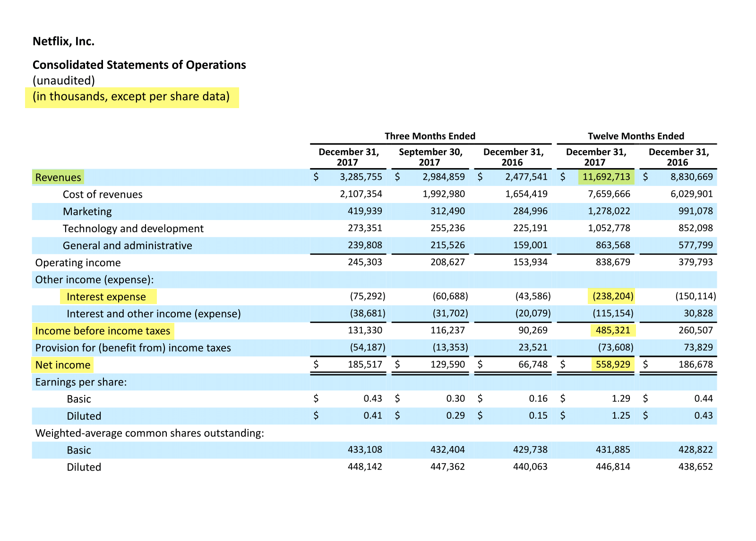
Task: Click the 'Interest and other income (expense)' label
Action: coord(154,314)
